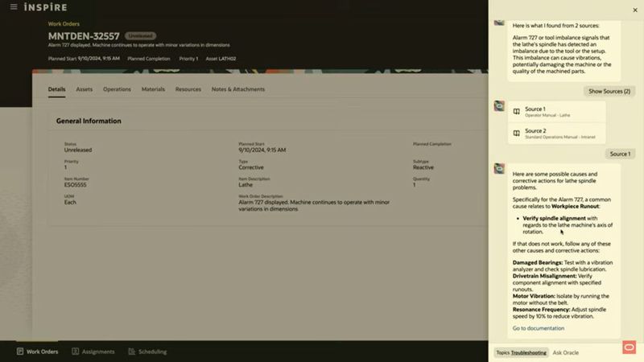Open the Resources tab
644x362 pixels.
pyautogui.click(x=188, y=89)
